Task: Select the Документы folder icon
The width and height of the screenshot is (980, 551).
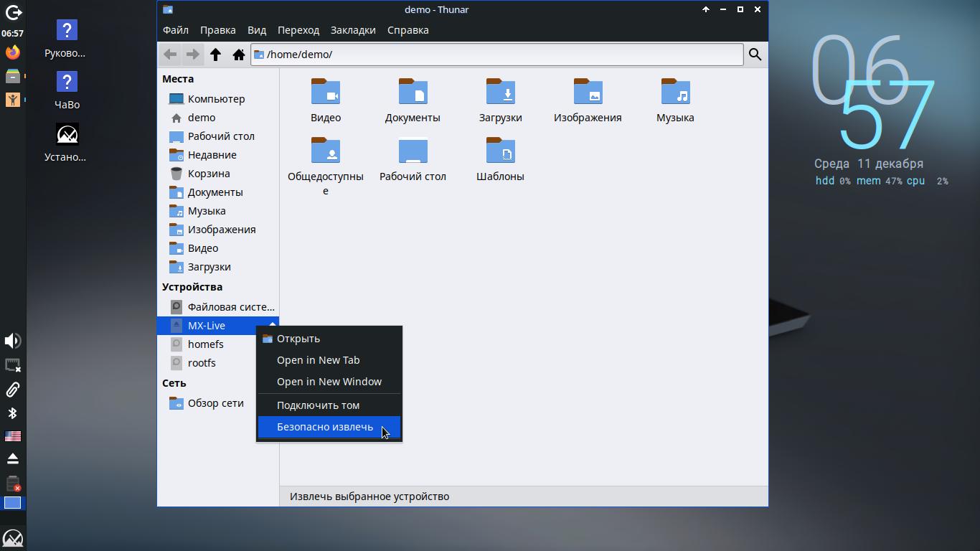Action: (x=413, y=92)
